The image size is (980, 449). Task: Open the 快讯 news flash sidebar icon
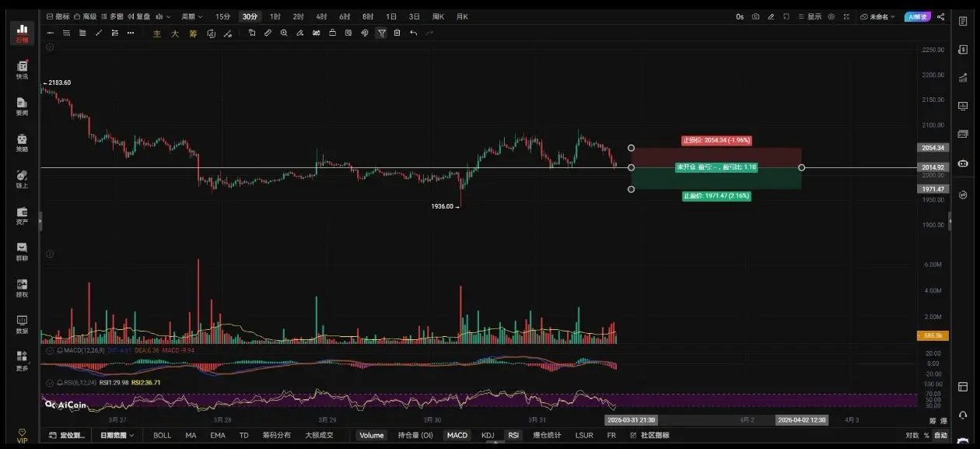[x=22, y=70]
